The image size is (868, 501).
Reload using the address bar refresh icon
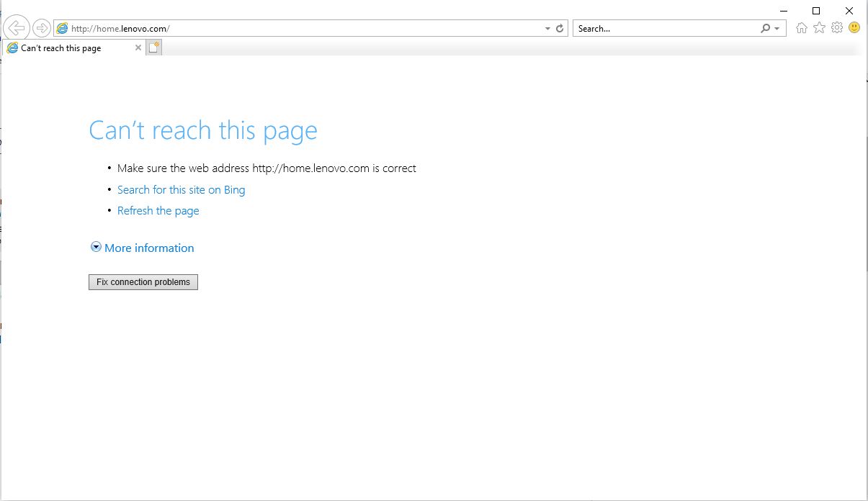click(x=560, y=29)
